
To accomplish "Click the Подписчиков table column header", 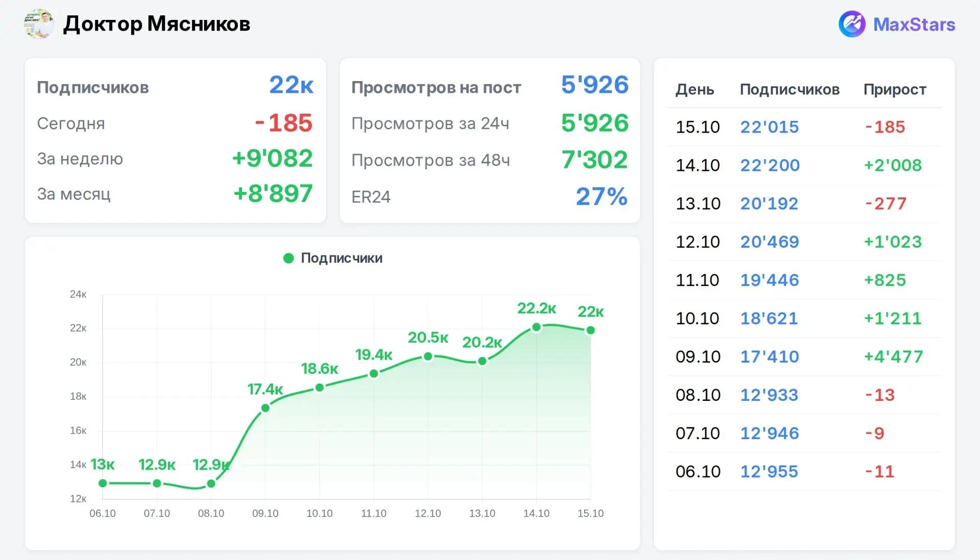I will pos(790,89).
